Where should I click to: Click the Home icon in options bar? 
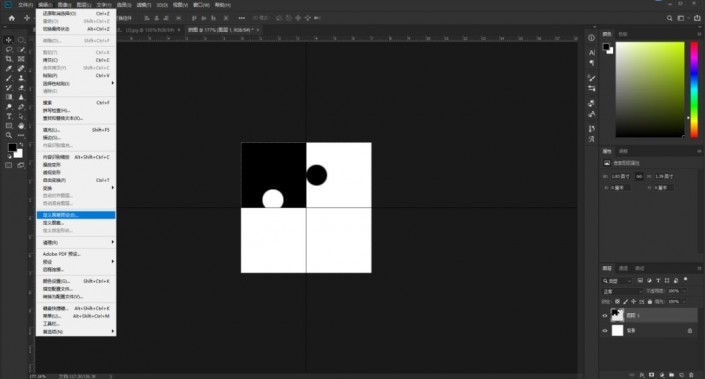pyautogui.click(x=12, y=18)
